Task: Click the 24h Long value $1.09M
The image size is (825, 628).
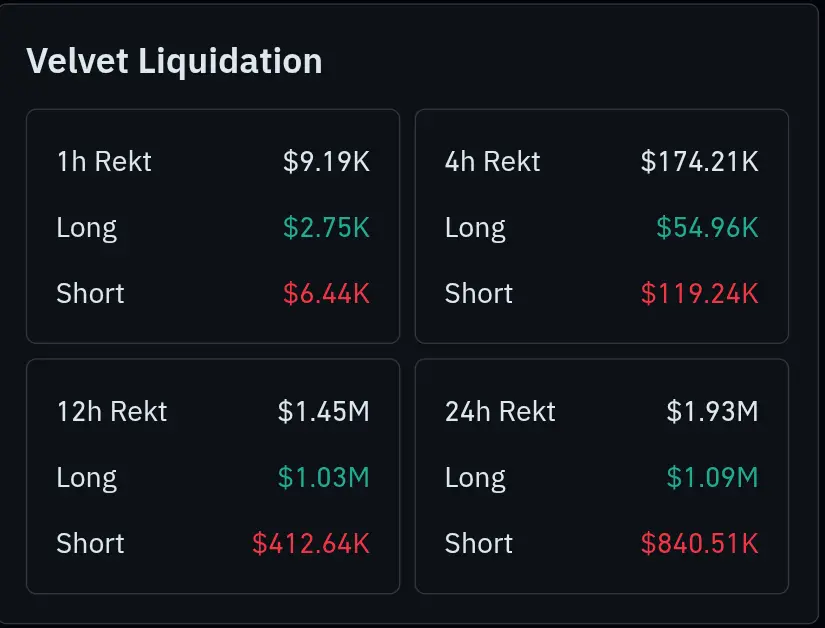Action: [712, 477]
